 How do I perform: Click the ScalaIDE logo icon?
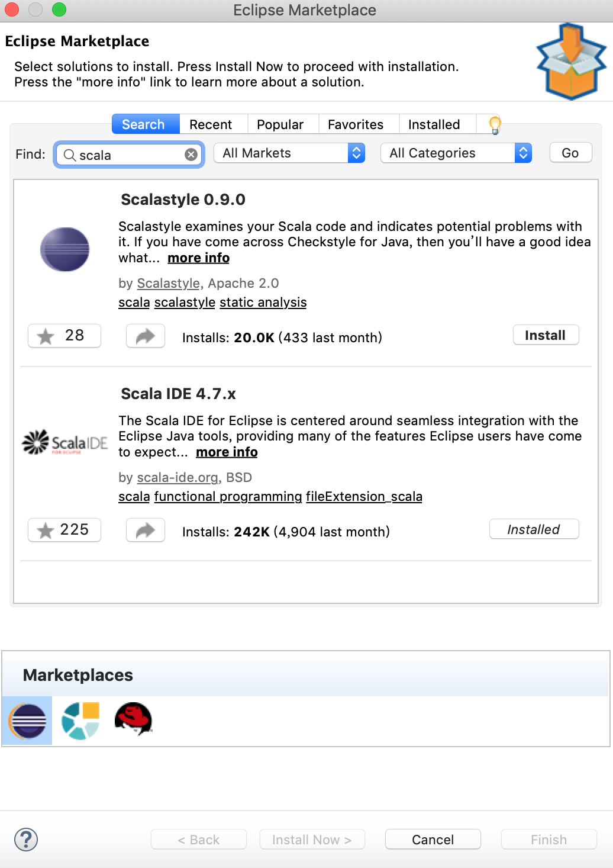tap(65, 441)
